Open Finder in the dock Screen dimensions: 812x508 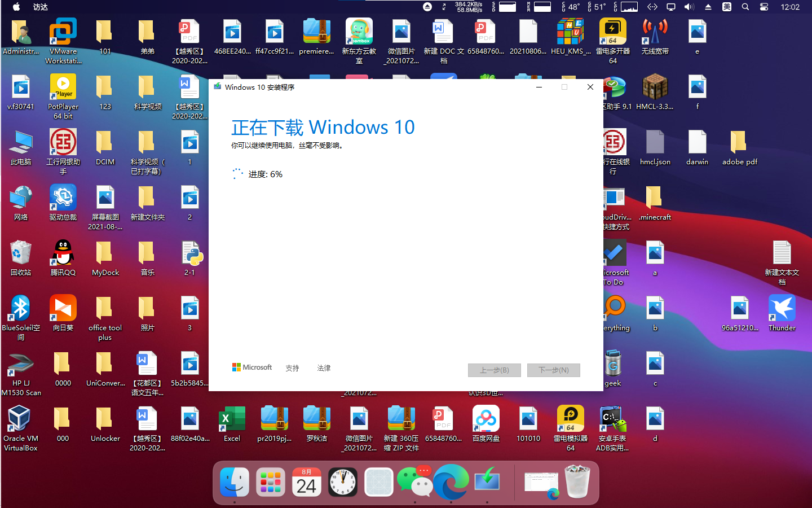(x=235, y=482)
